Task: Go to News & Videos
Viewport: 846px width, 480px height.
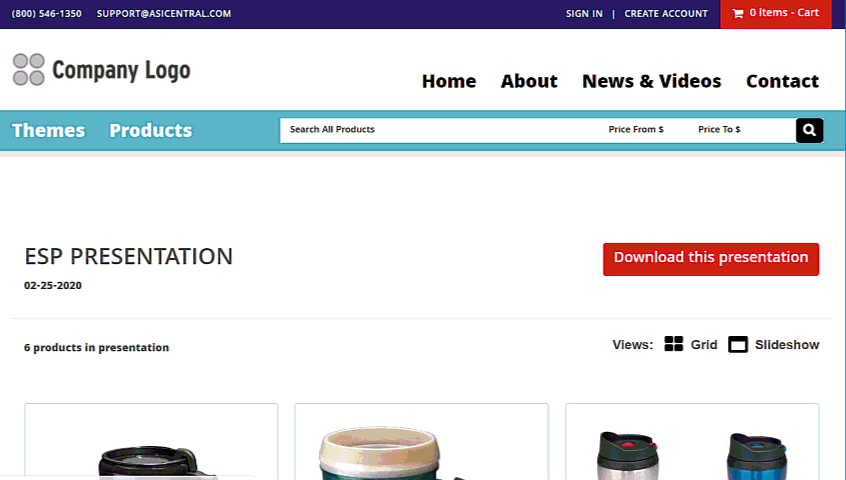Action: (651, 81)
